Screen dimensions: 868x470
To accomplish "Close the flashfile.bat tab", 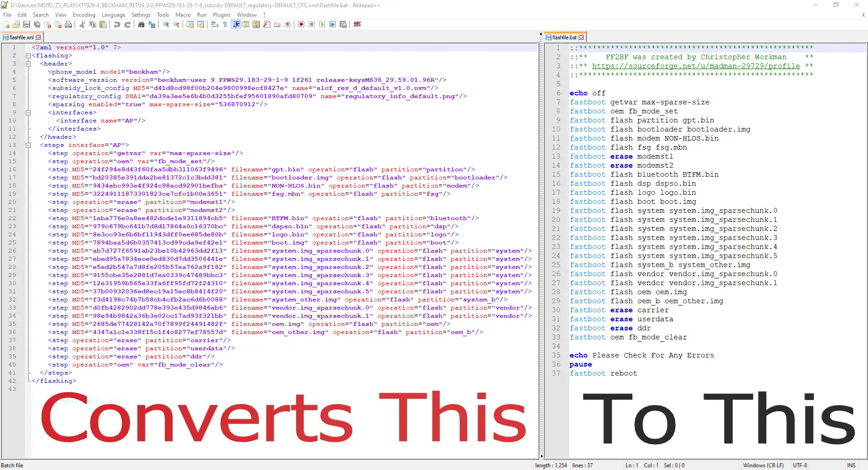I will pyautogui.click(x=581, y=38).
